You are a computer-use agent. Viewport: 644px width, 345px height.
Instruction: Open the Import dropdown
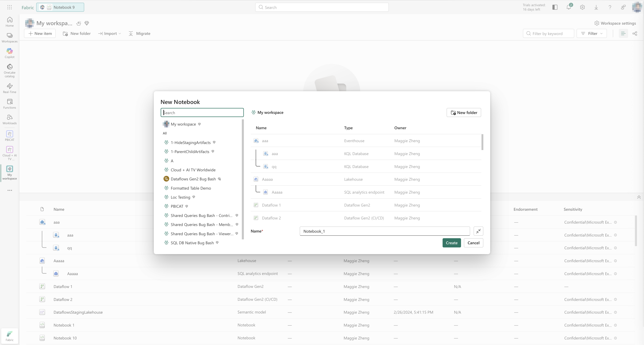pos(110,34)
